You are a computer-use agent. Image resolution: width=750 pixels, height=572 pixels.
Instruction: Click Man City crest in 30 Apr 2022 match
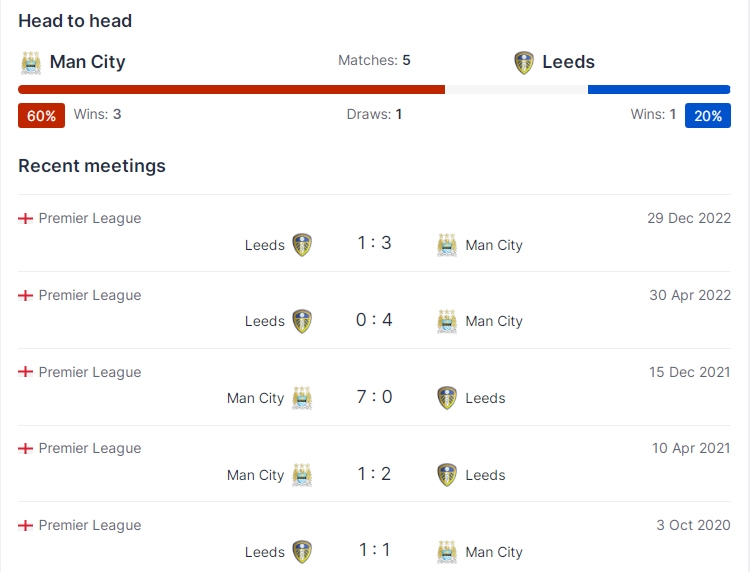point(447,321)
